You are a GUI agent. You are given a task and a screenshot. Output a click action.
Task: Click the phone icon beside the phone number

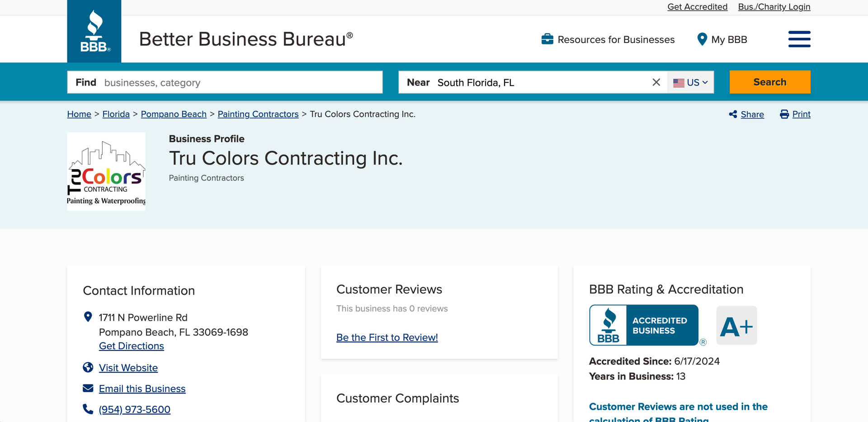pyautogui.click(x=88, y=409)
